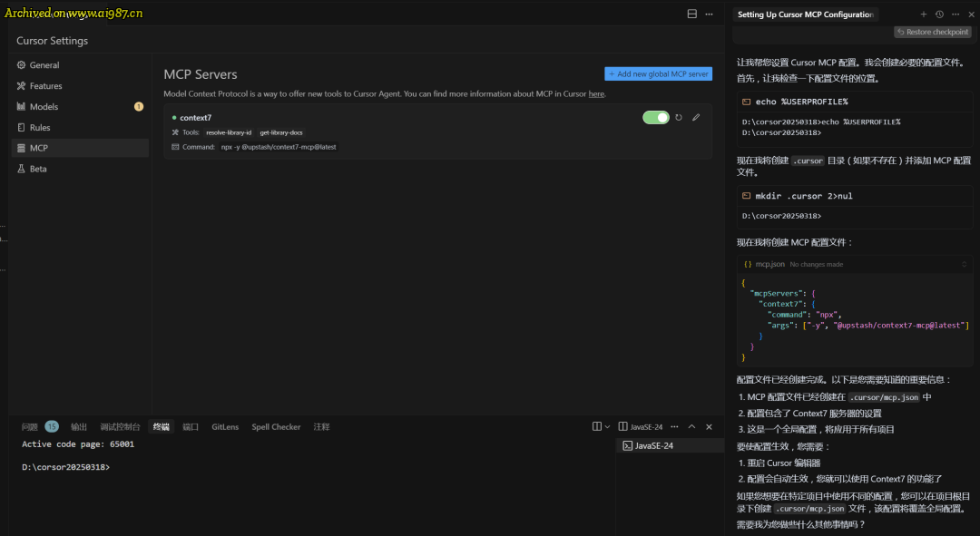Image resolution: width=980 pixels, height=536 pixels.
Task: Click the editor layout split icon
Action: click(691, 14)
